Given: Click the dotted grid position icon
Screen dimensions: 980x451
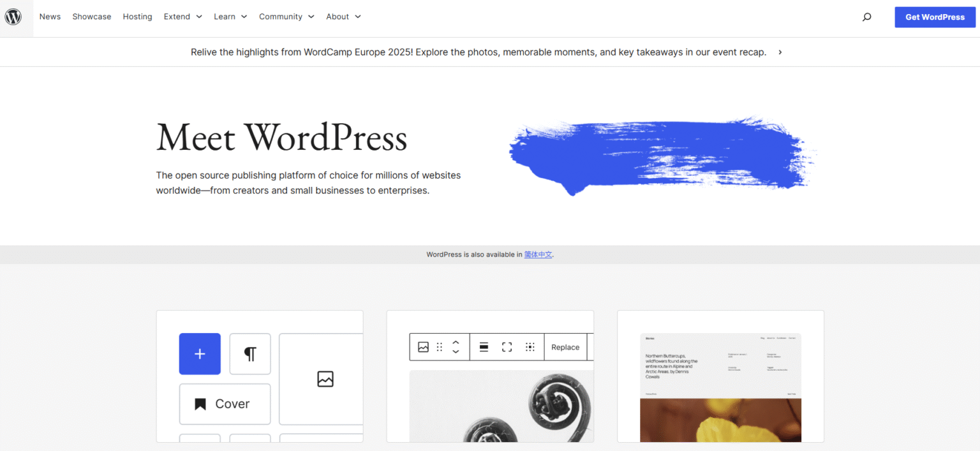Looking at the screenshot, I should (x=530, y=347).
